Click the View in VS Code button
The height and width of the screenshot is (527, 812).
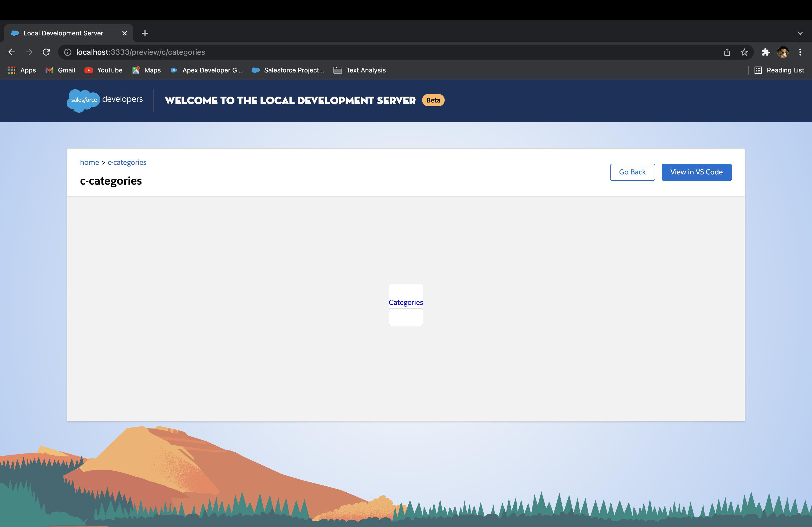[x=697, y=171]
